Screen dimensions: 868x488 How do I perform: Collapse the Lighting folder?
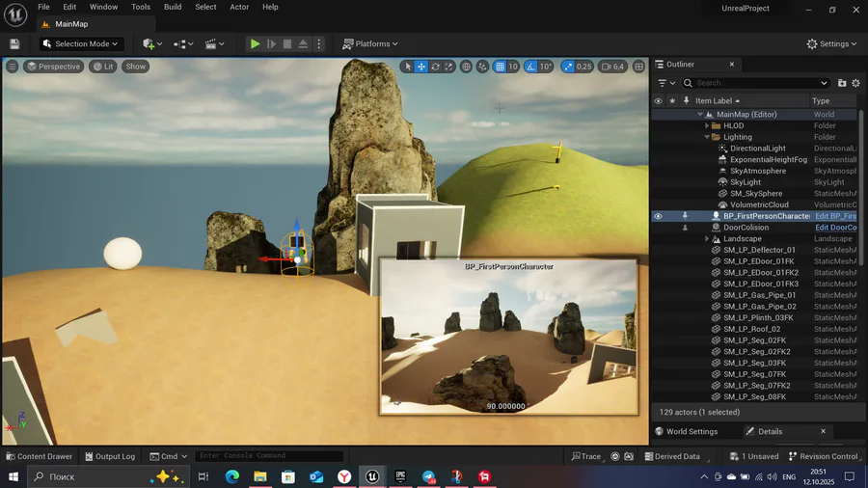pos(707,137)
